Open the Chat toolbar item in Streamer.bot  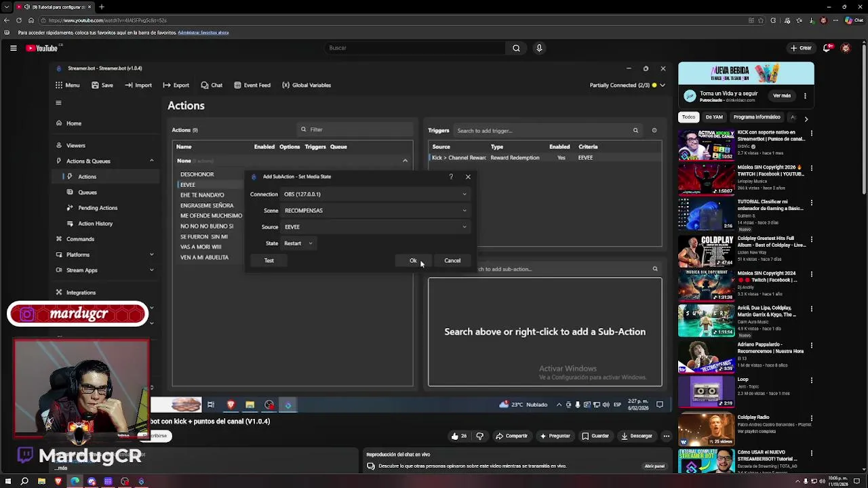coord(212,85)
